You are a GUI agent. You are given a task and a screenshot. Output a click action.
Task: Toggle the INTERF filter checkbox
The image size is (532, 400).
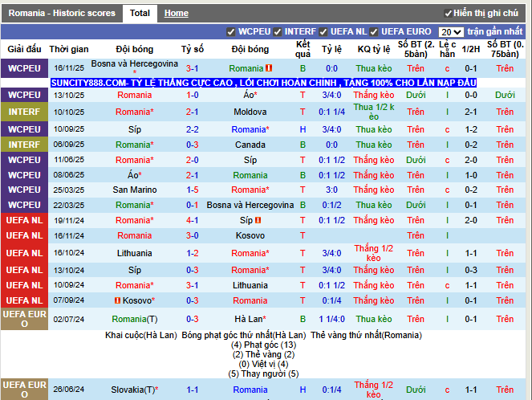tap(278, 32)
